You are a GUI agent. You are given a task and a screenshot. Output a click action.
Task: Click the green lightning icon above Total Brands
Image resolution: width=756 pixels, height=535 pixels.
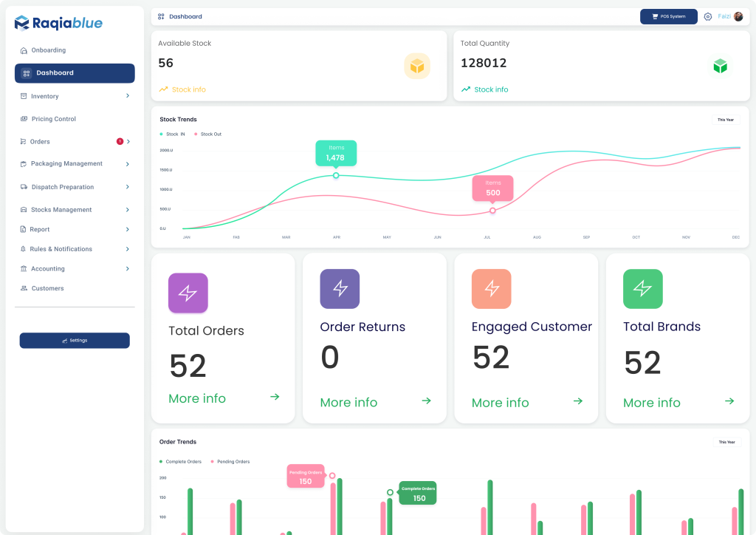(x=643, y=288)
